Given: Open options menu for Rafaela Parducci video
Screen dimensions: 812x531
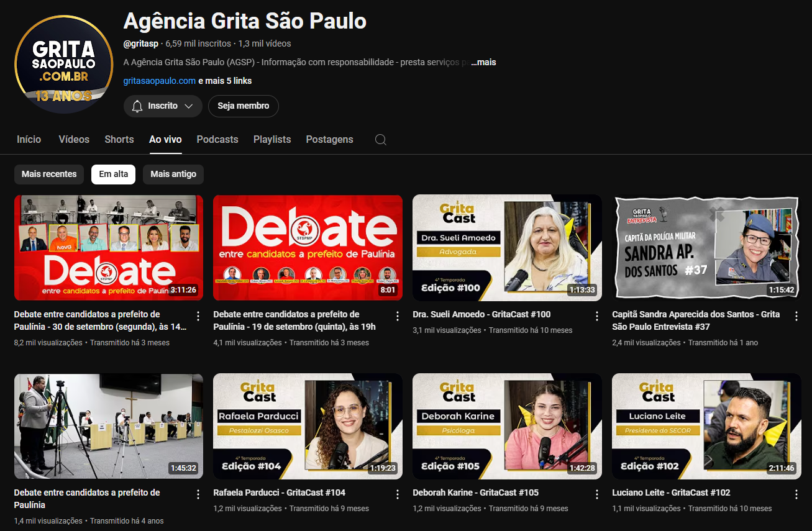Looking at the screenshot, I should 398,494.
